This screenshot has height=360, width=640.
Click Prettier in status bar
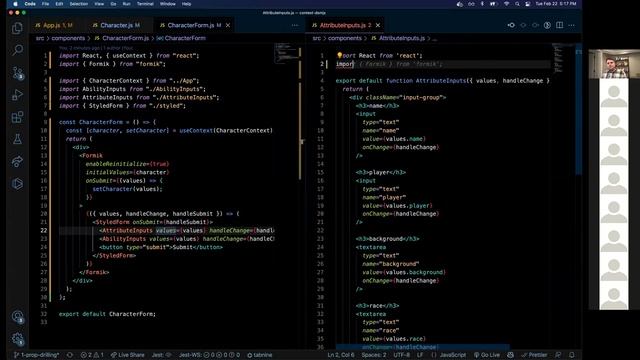pos(535,355)
